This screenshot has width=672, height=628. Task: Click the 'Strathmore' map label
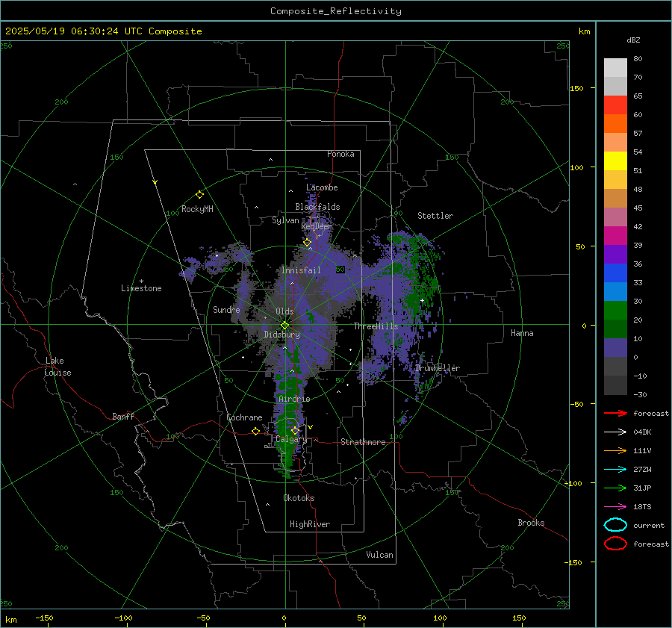click(363, 442)
